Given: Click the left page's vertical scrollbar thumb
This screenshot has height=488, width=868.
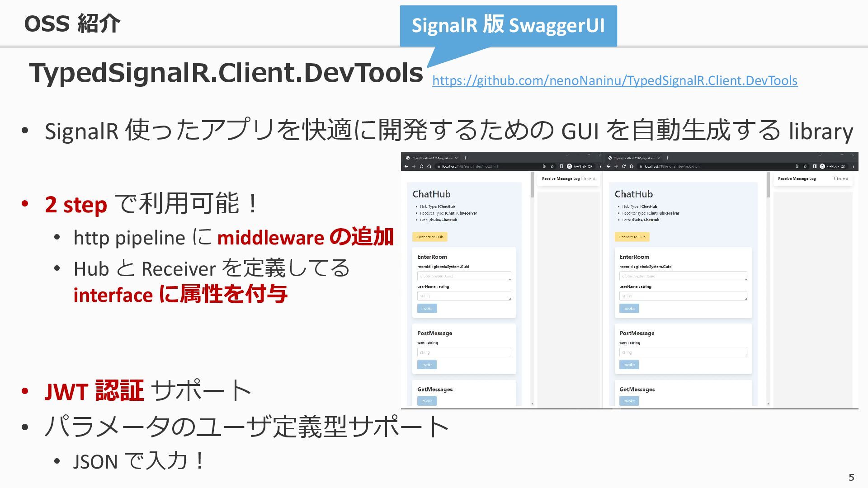Looking at the screenshot, I should [532, 185].
